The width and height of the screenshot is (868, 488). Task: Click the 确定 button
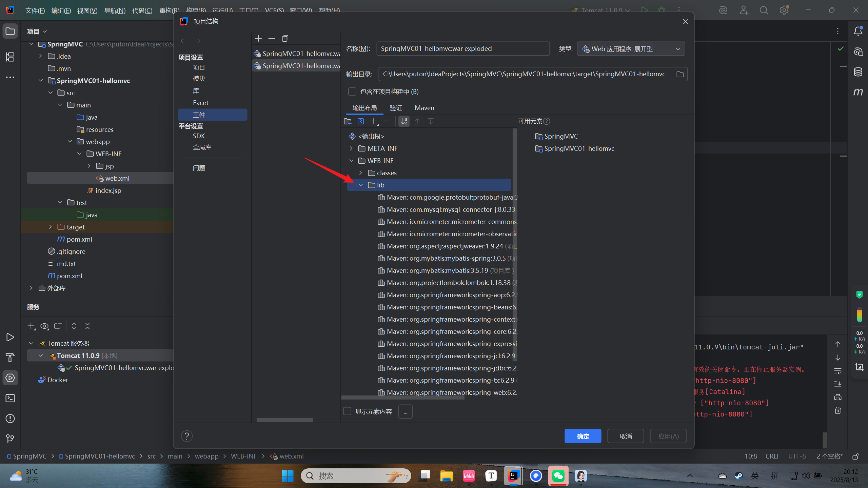click(x=583, y=436)
